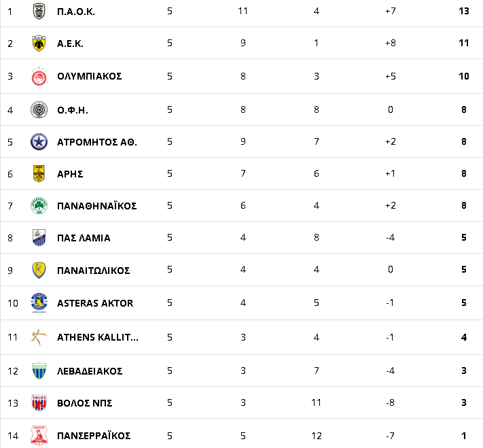Click the Panserraikos red lion crest
Screen dimensions: 483x448
tap(39, 436)
